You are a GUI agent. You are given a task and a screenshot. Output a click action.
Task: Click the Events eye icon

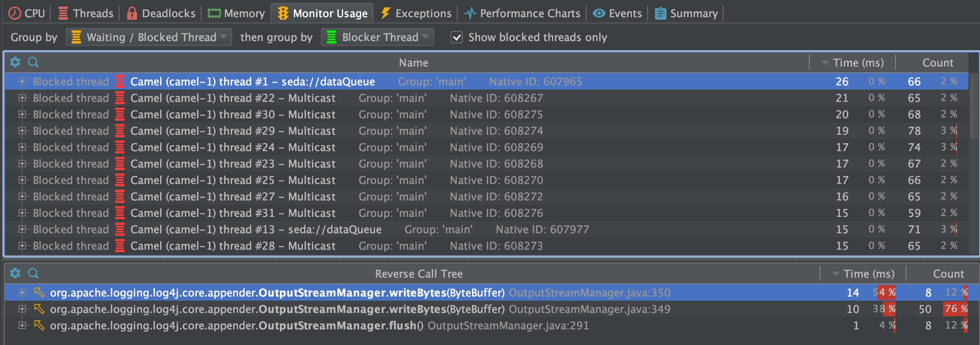(599, 13)
